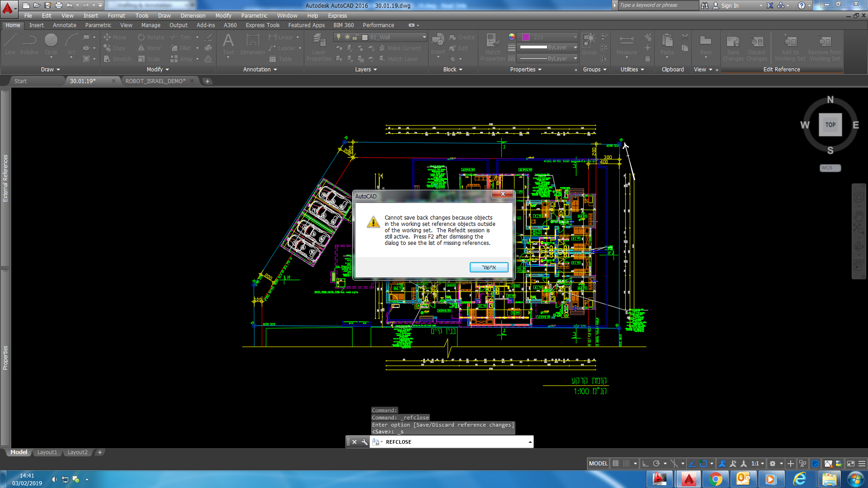Screen dimensions: 868x488
Task: Expand the Draw panel flyout
Action: pyautogui.click(x=50, y=70)
